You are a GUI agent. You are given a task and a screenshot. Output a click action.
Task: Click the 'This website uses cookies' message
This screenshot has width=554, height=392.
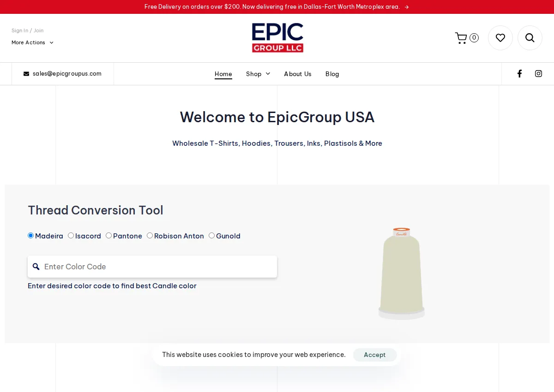[254, 355]
